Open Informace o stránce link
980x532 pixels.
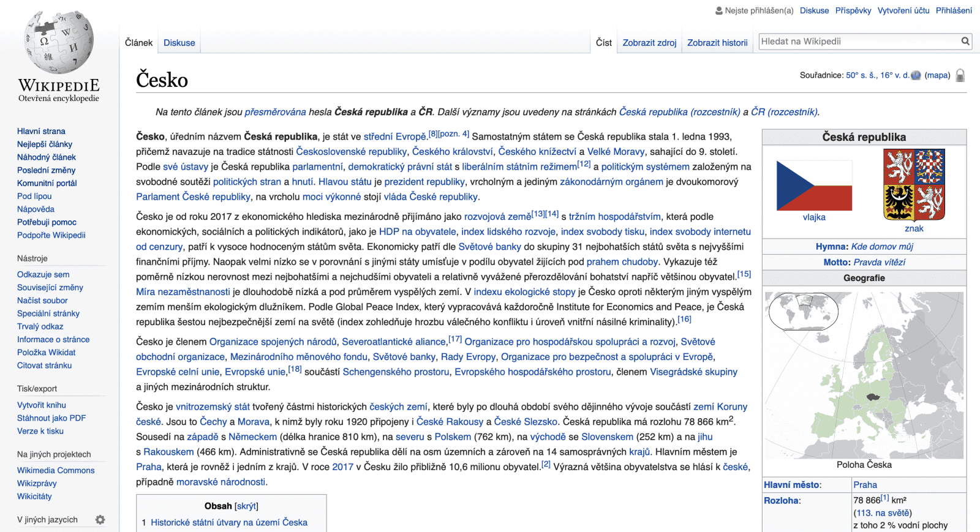pyautogui.click(x=53, y=339)
